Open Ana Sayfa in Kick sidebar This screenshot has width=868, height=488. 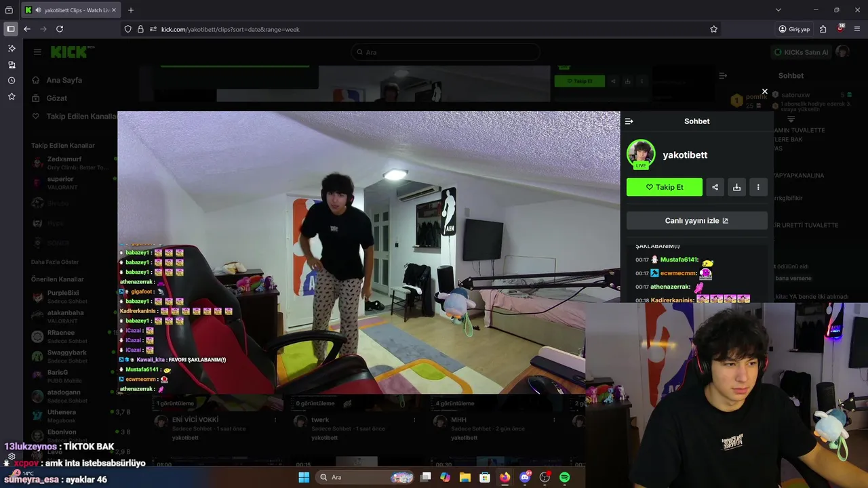pyautogui.click(x=58, y=80)
